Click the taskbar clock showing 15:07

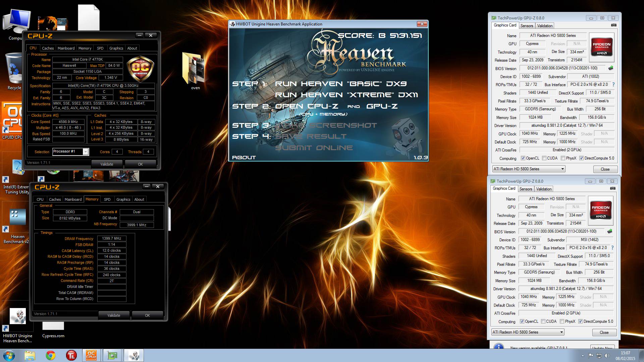click(625, 356)
